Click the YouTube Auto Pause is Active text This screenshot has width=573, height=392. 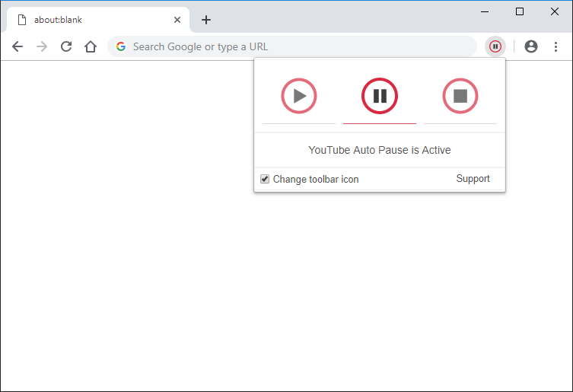(x=379, y=150)
